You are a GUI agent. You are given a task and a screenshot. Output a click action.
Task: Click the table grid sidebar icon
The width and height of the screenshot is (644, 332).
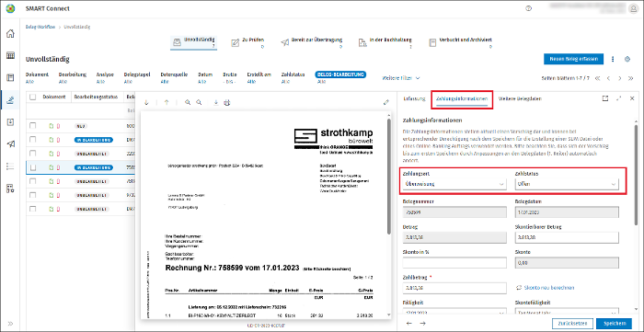click(x=11, y=55)
